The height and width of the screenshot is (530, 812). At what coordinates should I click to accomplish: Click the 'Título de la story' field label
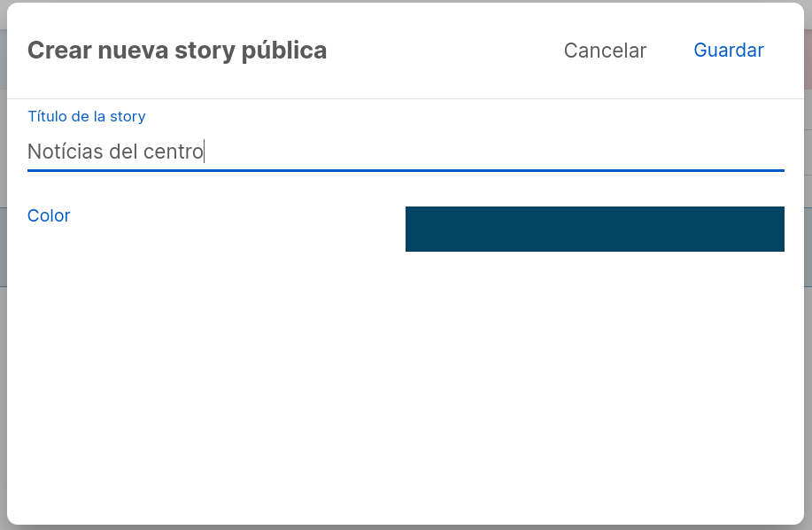click(87, 116)
